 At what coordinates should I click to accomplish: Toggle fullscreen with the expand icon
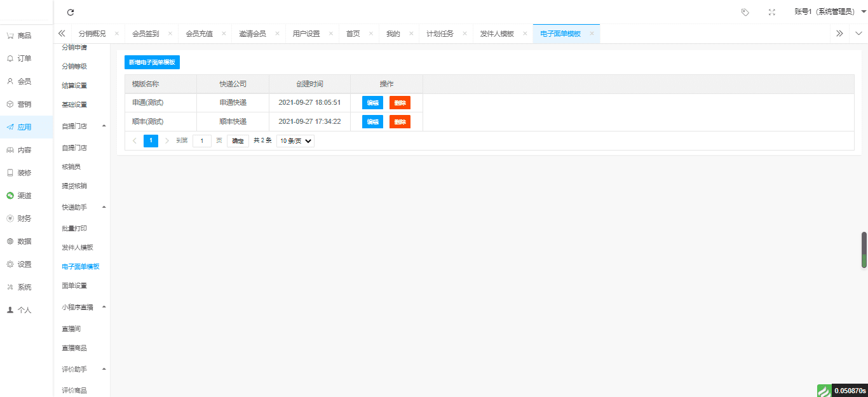pos(771,12)
